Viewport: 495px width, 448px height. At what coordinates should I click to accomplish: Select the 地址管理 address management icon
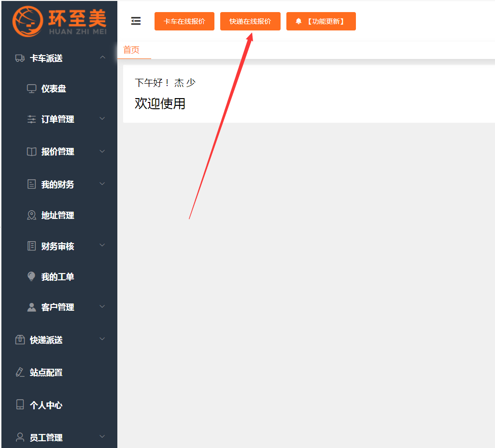tap(31, 215)
